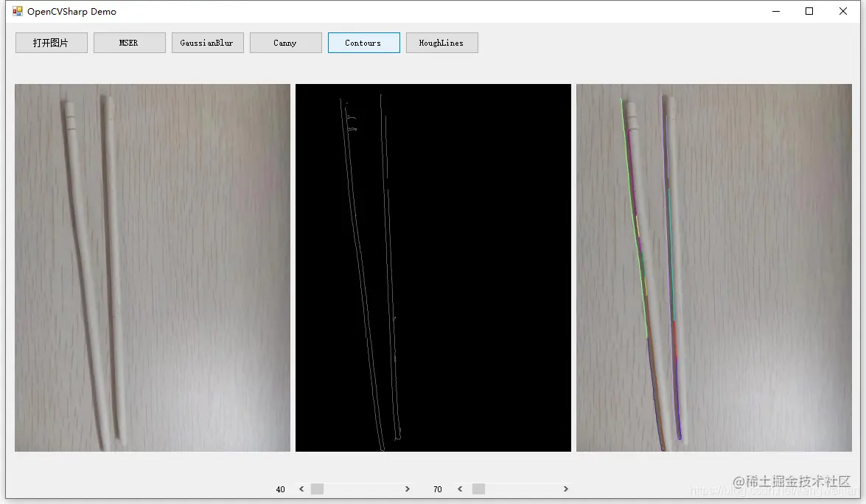This screenshot has width=866, height=504.
Task: Click right arrow of the 40 scrollbar
Action: [x=408, y=489]
